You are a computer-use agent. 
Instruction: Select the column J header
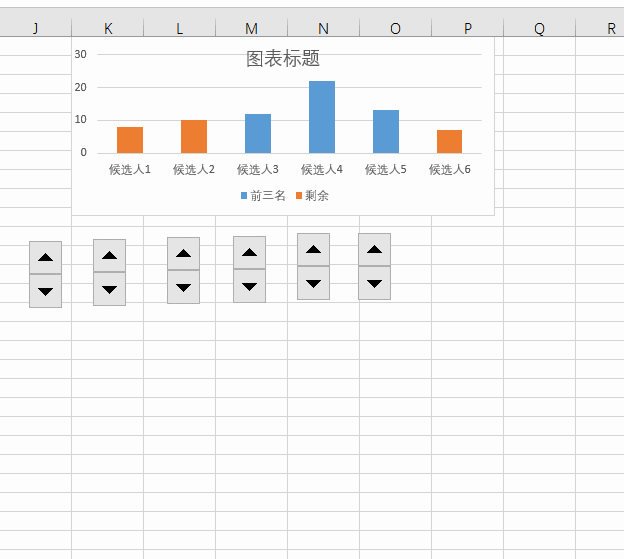[x=36, y=28]
